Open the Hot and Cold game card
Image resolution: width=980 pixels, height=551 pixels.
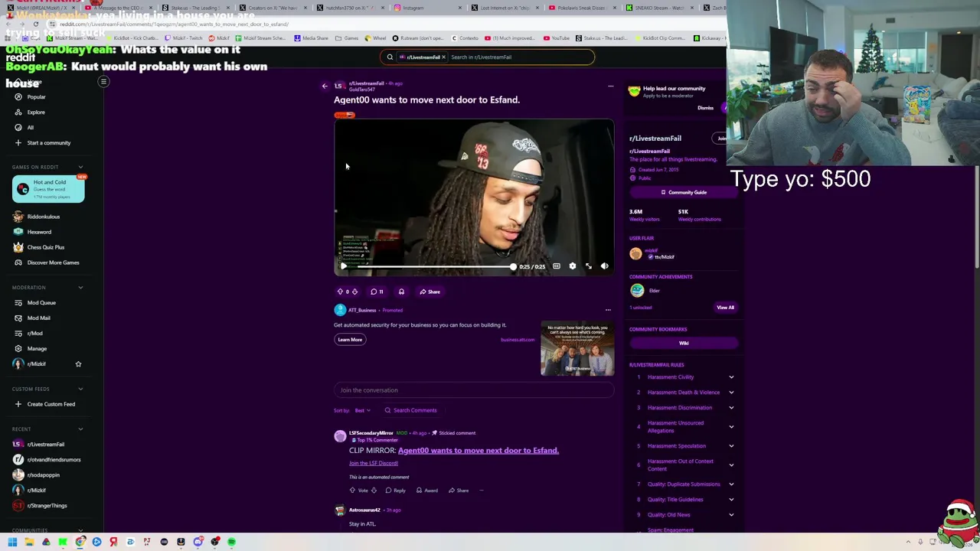click(48, 189)
